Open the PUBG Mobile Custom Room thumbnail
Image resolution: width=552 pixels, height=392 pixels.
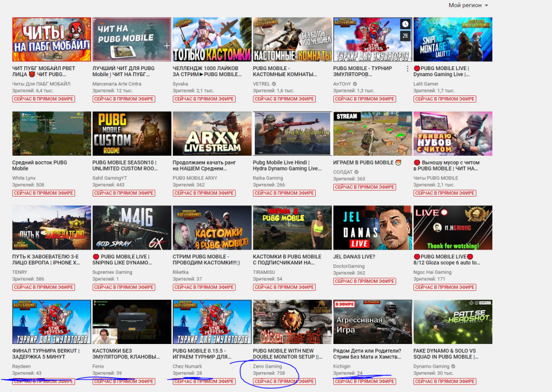click(x=131, y=134)
